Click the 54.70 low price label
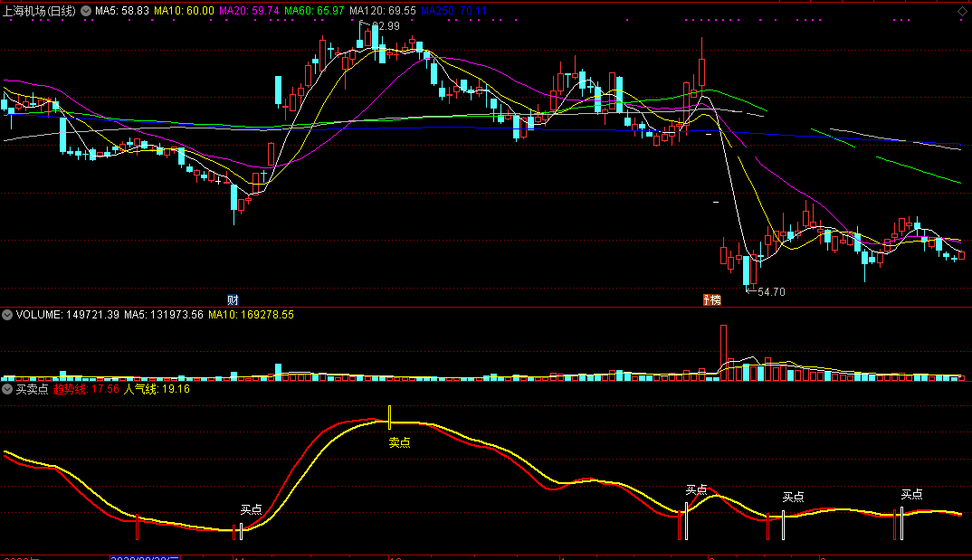The width and height of the screenshot is (972, 560). [771, 292]
